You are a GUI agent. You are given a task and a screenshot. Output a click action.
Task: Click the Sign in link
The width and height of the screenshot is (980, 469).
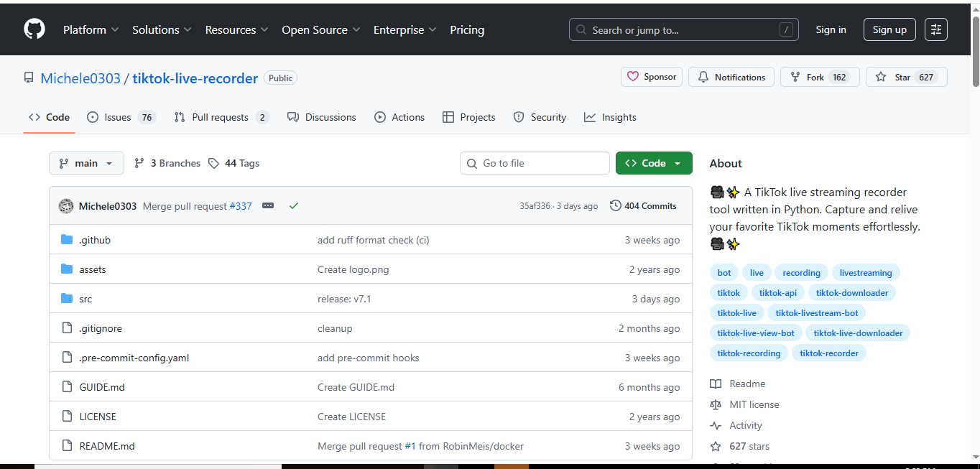click(831, 29)
